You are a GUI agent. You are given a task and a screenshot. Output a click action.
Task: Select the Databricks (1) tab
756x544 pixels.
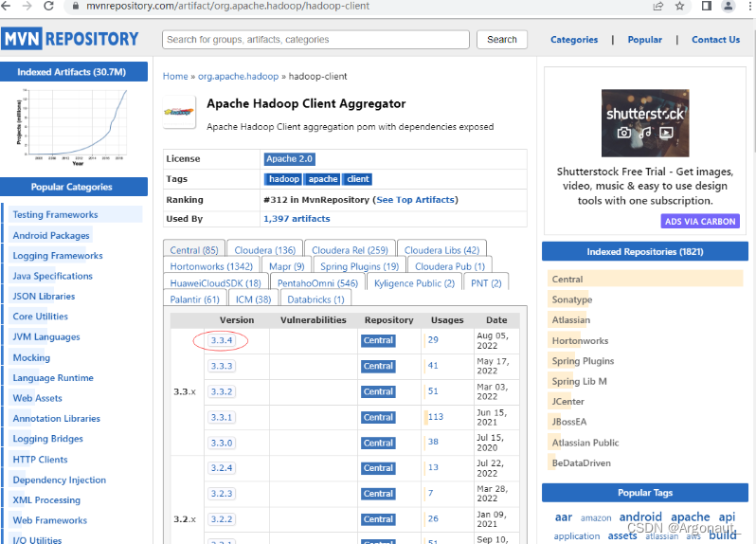click(315, 299)
